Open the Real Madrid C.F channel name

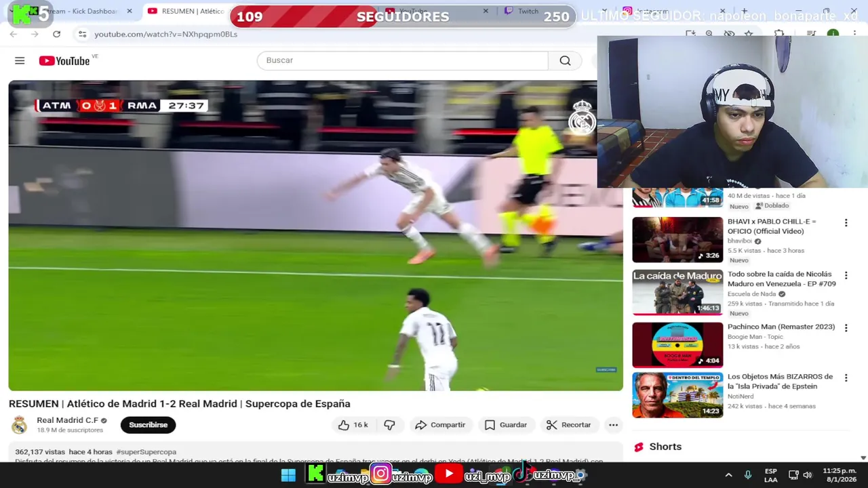tap(67, 420)
